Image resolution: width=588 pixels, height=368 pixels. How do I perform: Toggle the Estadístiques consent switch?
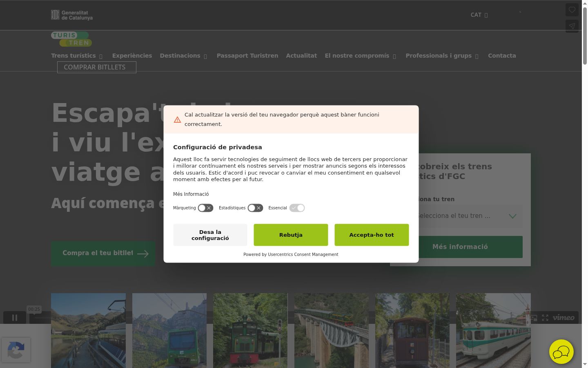pos(256,208)
